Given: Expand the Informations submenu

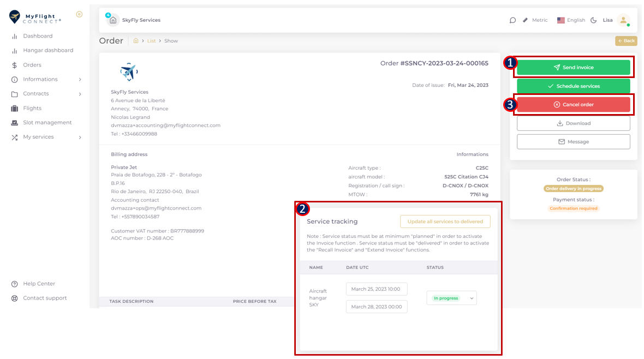Looking at the screenshot, I should pyautogui.click(x=80, y=80).
